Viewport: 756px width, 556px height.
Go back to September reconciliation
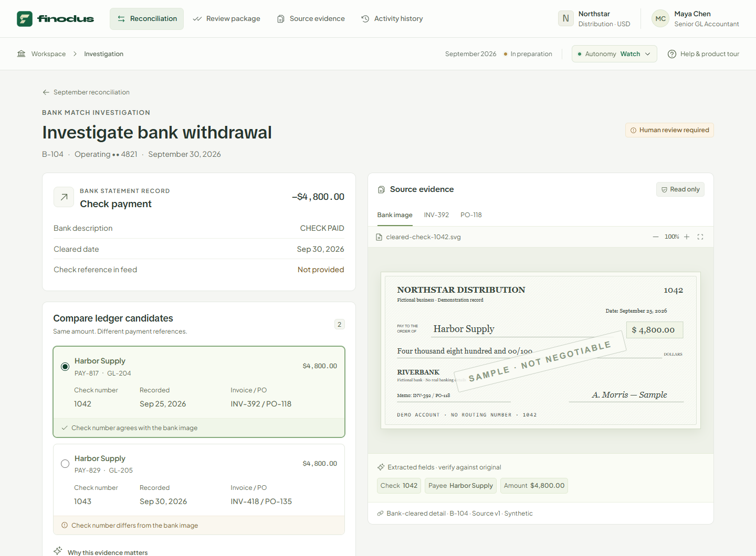coord(86,92)
